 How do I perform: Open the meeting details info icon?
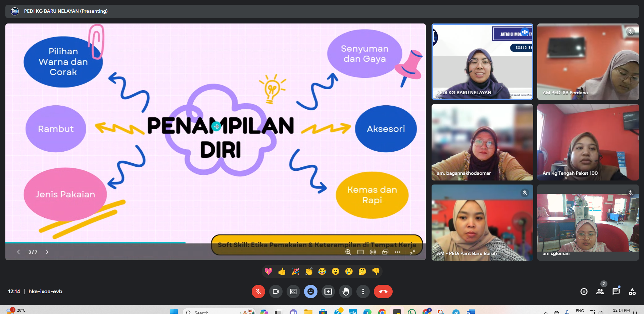point(584,292)
